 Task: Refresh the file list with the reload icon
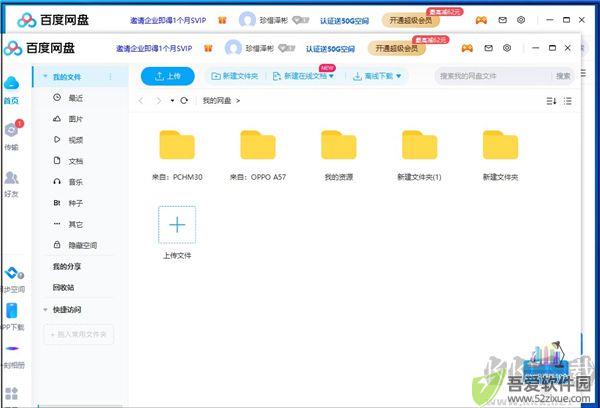(184, 100)
